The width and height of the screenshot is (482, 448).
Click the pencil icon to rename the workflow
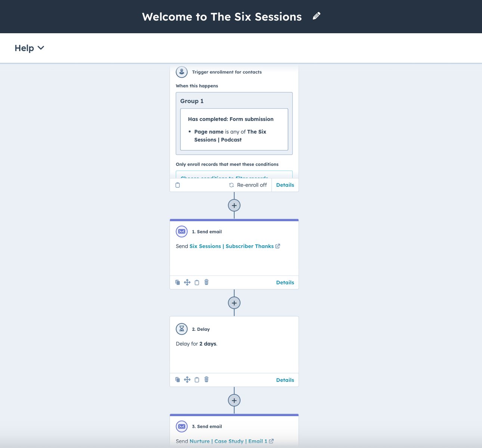click(x=316, y=16)
